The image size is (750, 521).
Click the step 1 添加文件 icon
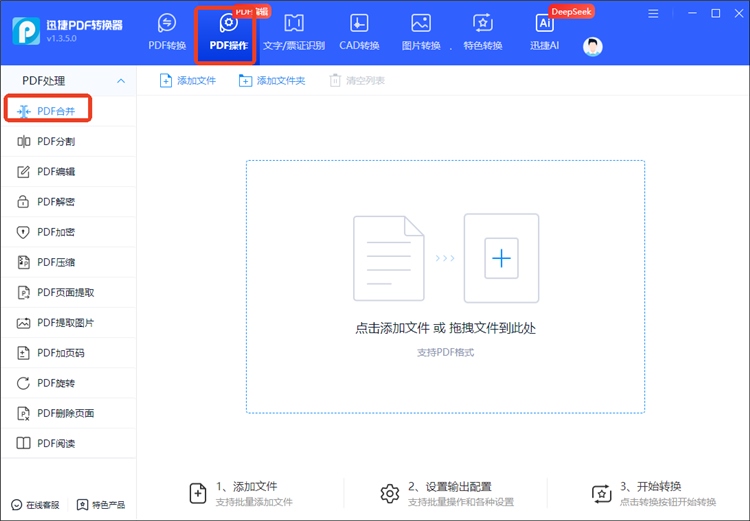[198, 493]
